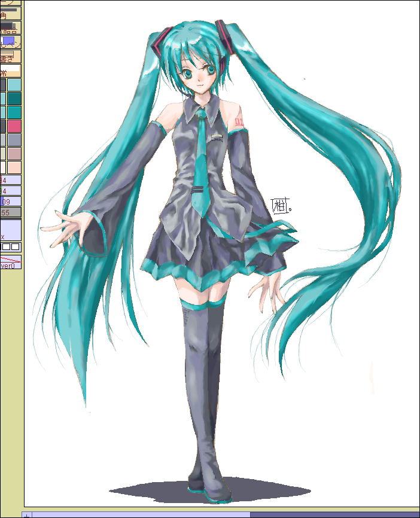Viewport: 420px width, 518px height.
Task: Select the rectangle shape tool labeled 角
Action: pos(11,14)
